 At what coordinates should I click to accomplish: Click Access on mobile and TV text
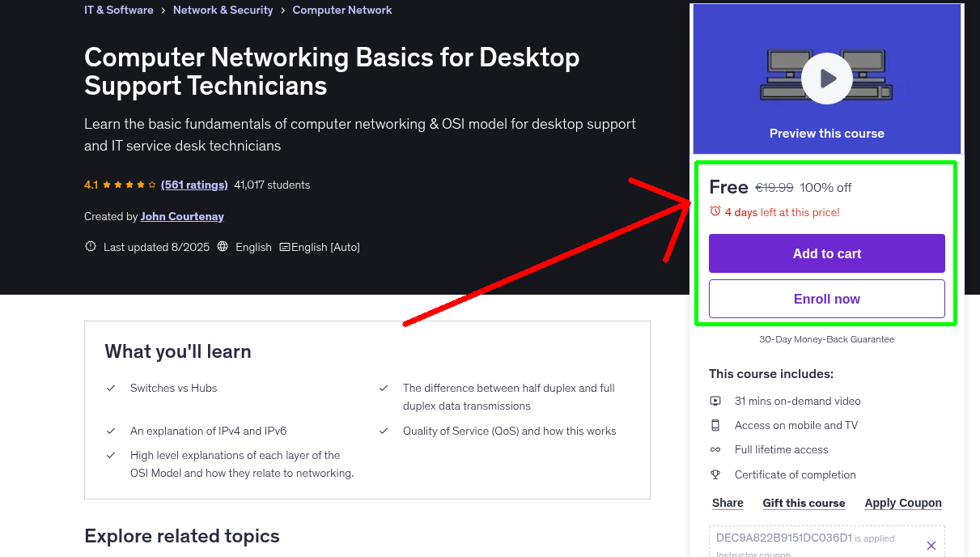pyautogui.click(x=796, y=425)
